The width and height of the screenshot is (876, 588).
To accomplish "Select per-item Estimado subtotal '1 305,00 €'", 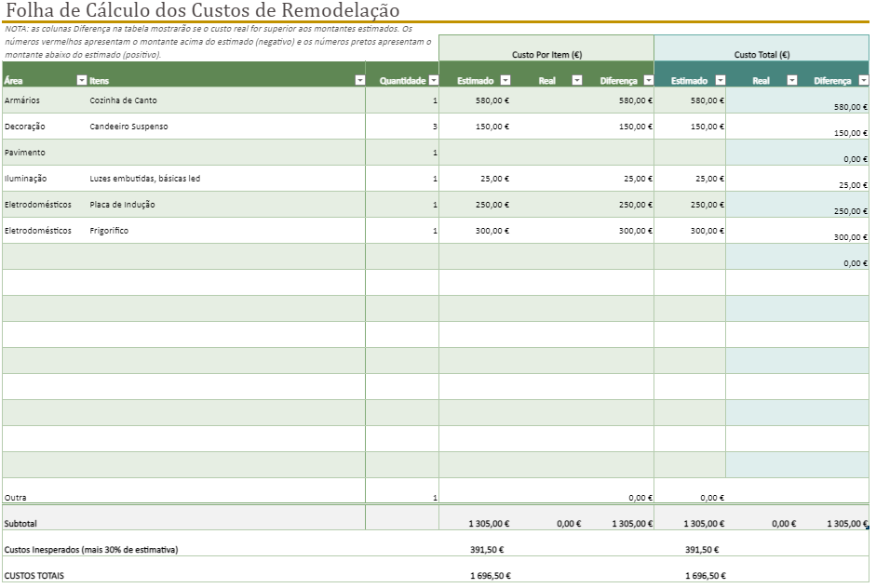I will pyautogui.click(x=489, y=524).
